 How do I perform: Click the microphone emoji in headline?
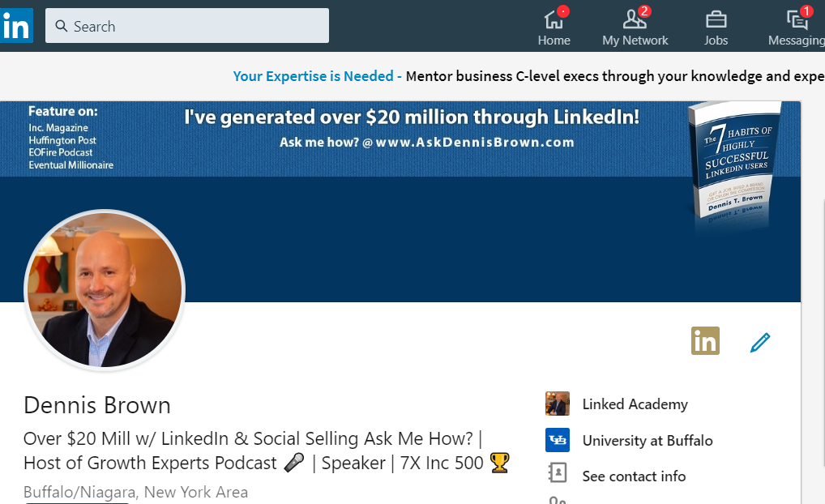(x=293, y=463)
